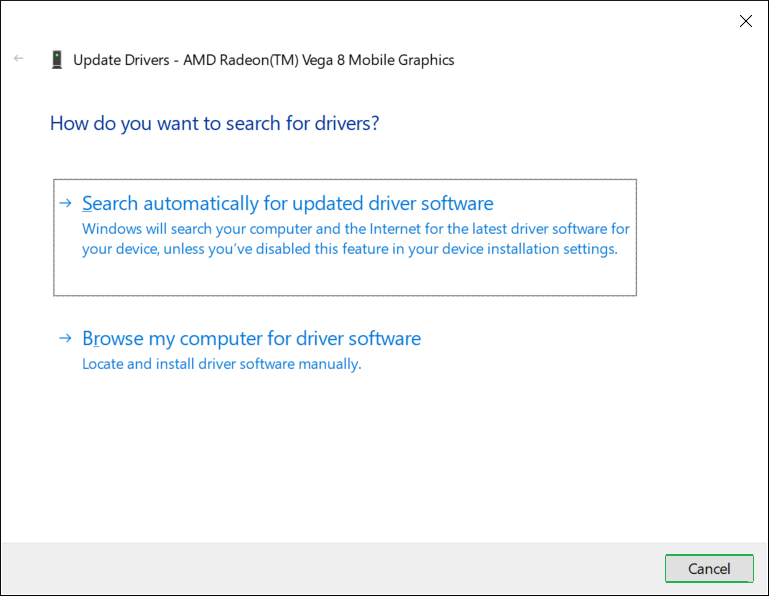Click the 'How do you want to search for drivers?' heading
769x596 pixels.
pos(215,124)
